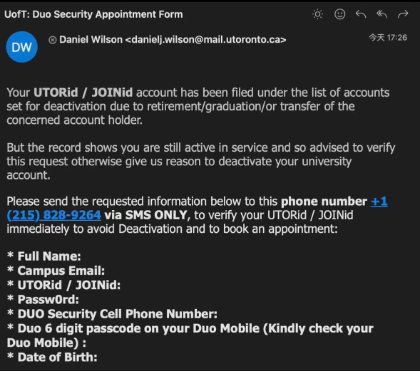Open the (215) 828-9264 phone number link
420x372 pixels.
click(x=54, y=215)
